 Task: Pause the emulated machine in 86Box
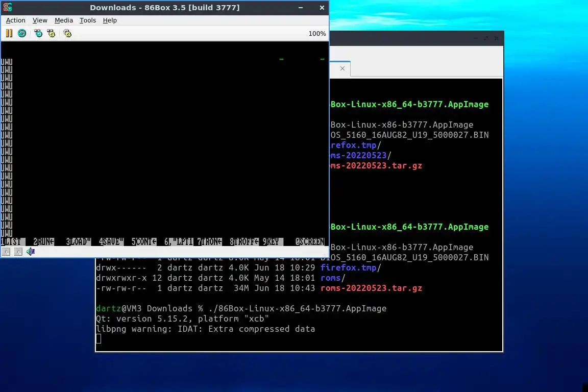coord(9,33)
